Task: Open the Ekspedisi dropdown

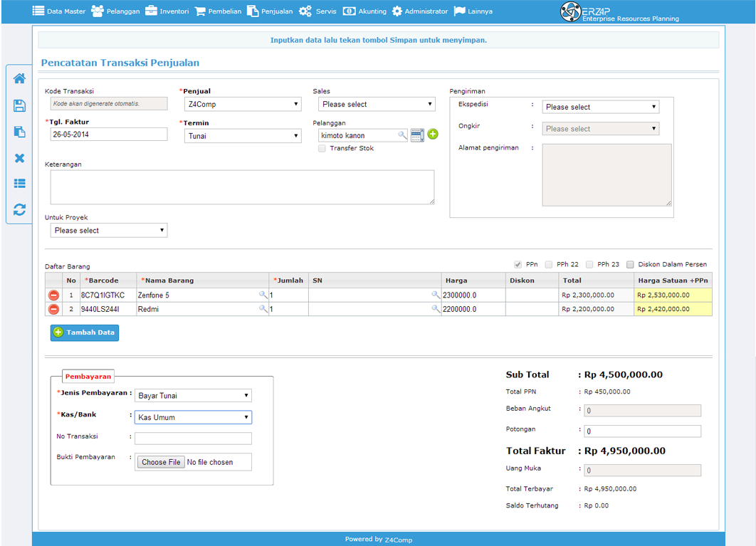Action: (600, 107)
